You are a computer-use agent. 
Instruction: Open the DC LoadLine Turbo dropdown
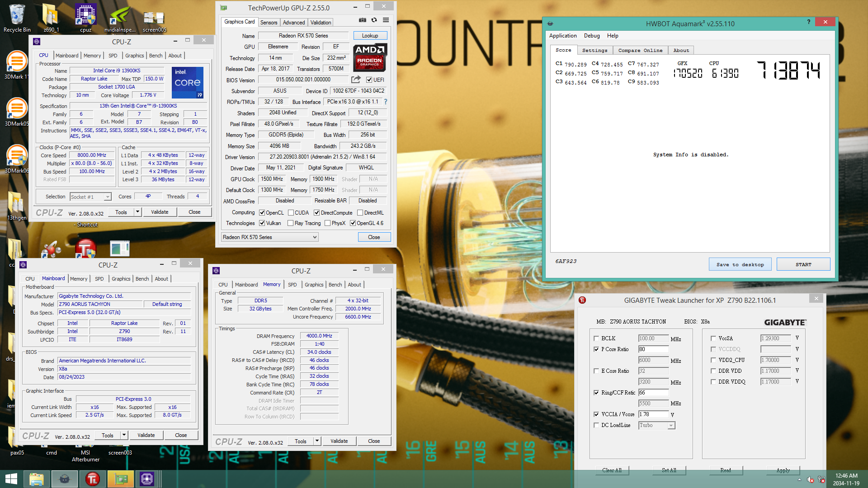(657, 425)
